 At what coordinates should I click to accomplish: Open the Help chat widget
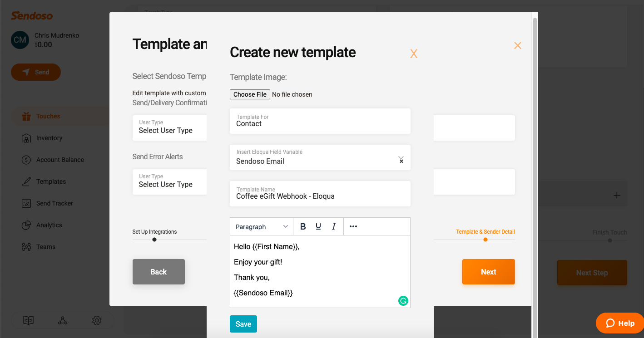[620, 323]
